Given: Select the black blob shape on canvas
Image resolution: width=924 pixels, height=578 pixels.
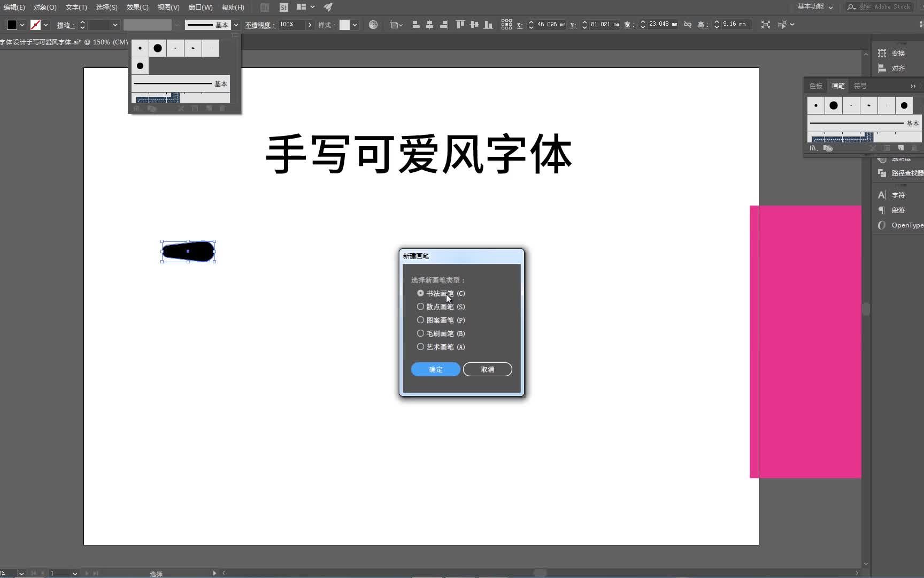Looking at the screenshot, I should point(188,252).
